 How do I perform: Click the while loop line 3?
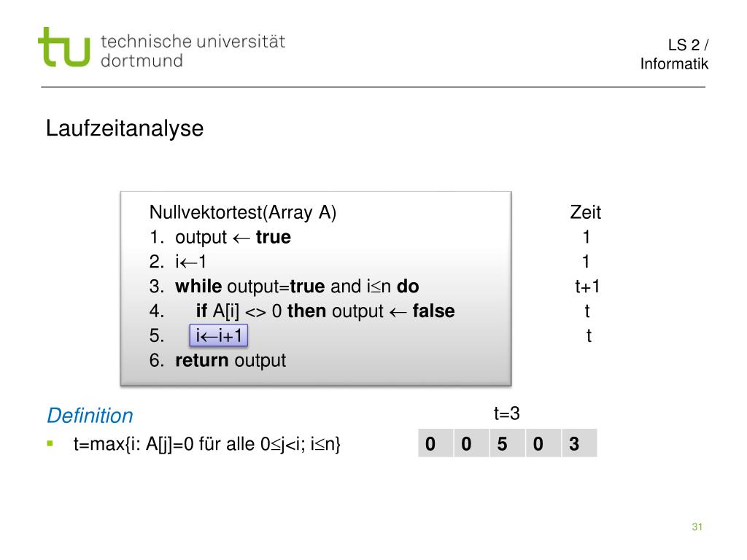(284, 286)
